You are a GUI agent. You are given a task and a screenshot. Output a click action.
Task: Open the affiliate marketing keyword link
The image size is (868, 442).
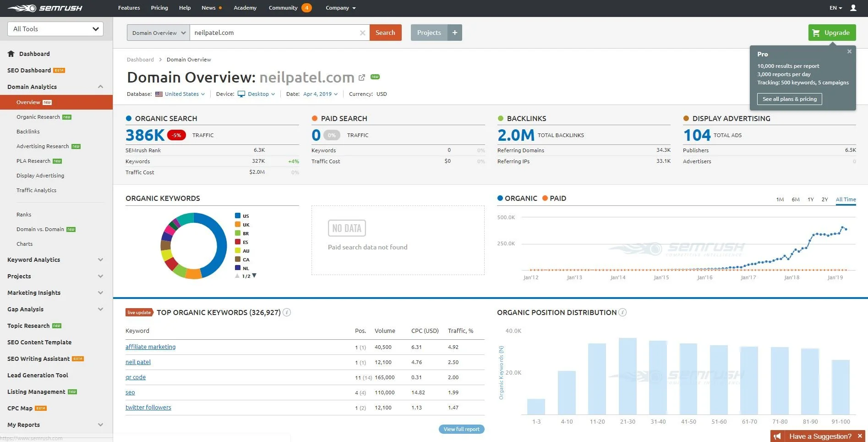(x=150, y=347)
